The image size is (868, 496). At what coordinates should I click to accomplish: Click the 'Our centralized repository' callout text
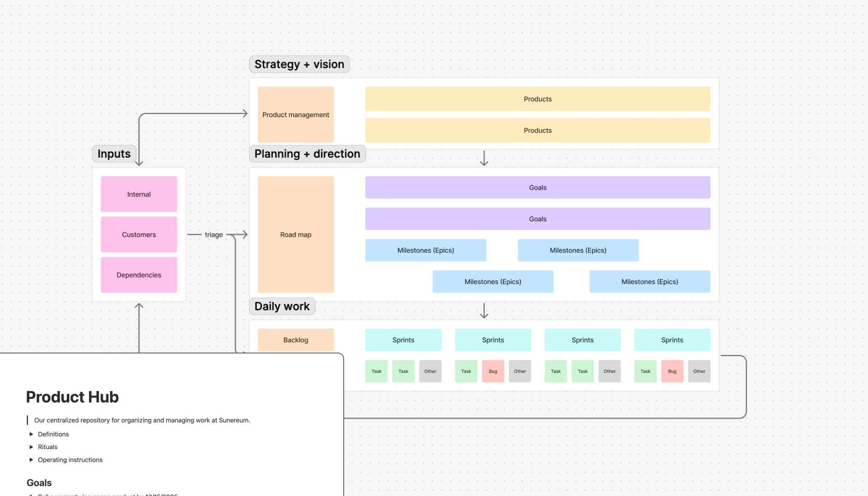[x=142, y=420]
